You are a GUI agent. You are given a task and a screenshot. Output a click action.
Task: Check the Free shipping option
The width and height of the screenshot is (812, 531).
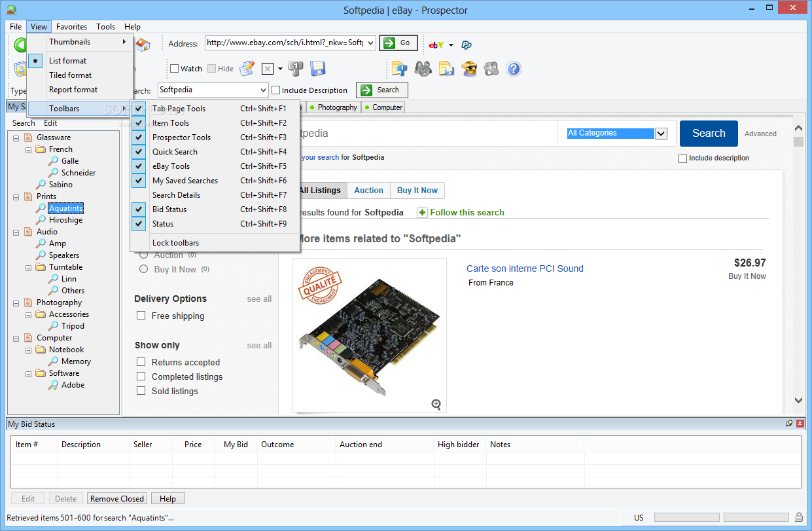click(141, 316)
